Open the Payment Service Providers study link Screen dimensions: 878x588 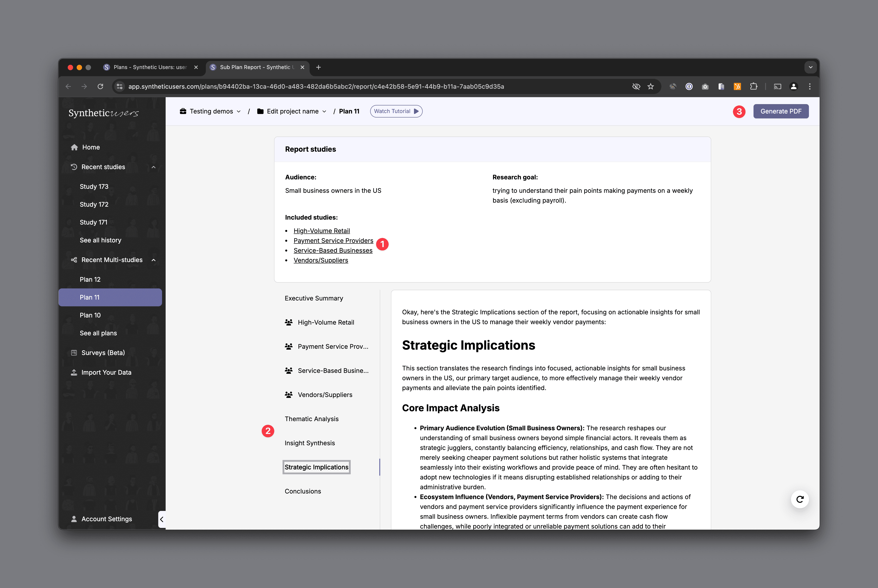pos(333,241)
